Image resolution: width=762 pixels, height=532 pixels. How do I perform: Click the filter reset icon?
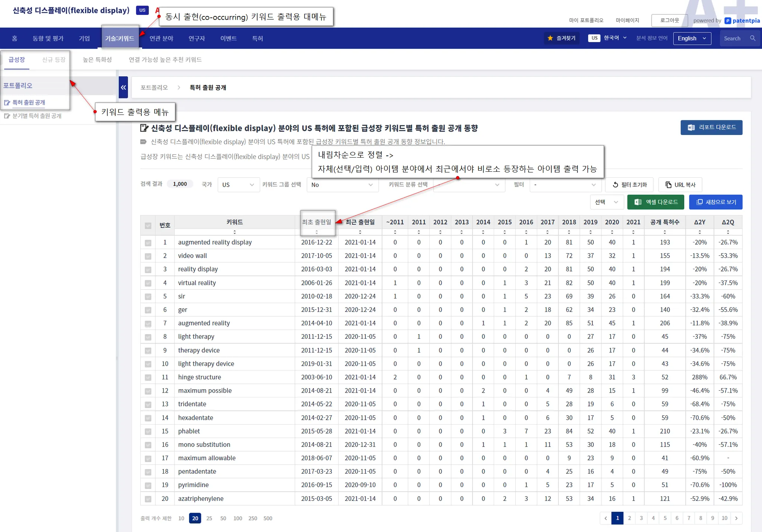tap(615, 185)
